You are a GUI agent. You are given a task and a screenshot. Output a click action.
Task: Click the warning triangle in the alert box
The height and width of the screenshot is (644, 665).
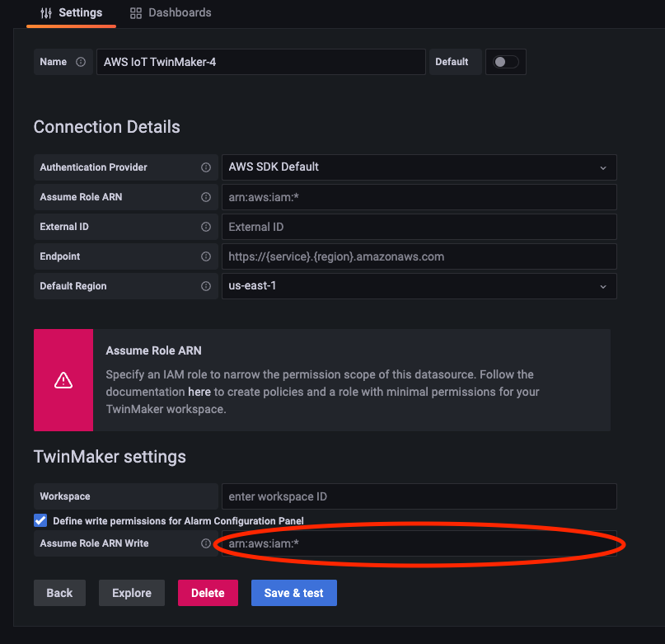[x=63, y=380]
